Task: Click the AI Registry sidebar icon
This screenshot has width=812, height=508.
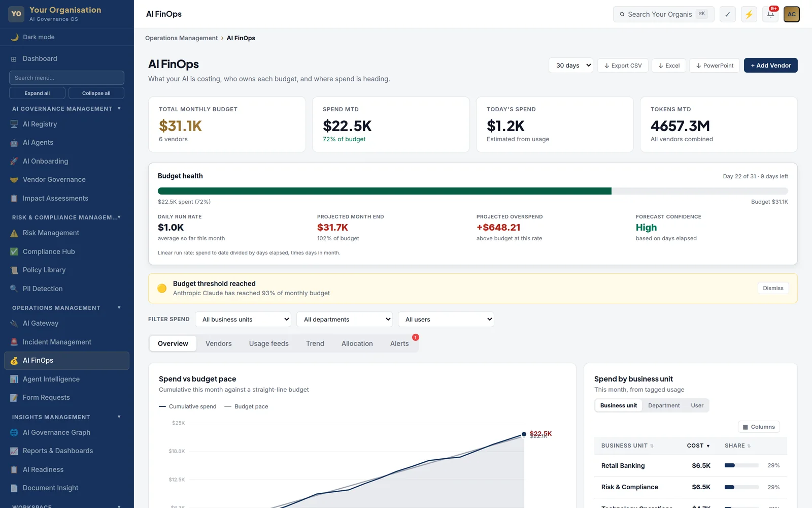Action: coord(14,124)
